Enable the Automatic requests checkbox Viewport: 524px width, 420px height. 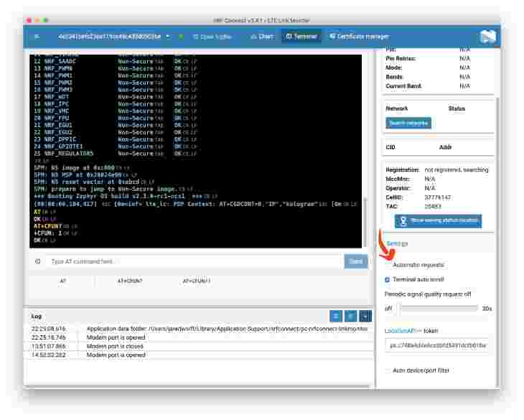click(388, 265)
